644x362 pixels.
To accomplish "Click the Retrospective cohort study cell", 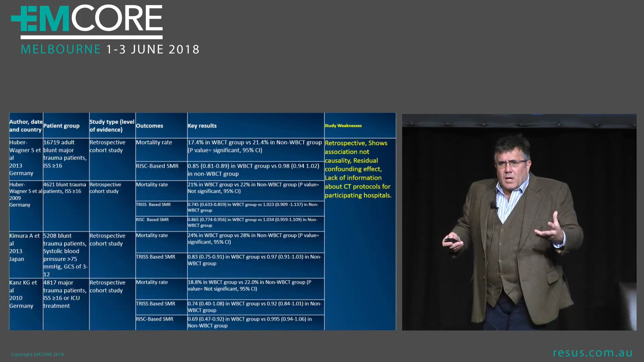I will click(x=107, y=146).
